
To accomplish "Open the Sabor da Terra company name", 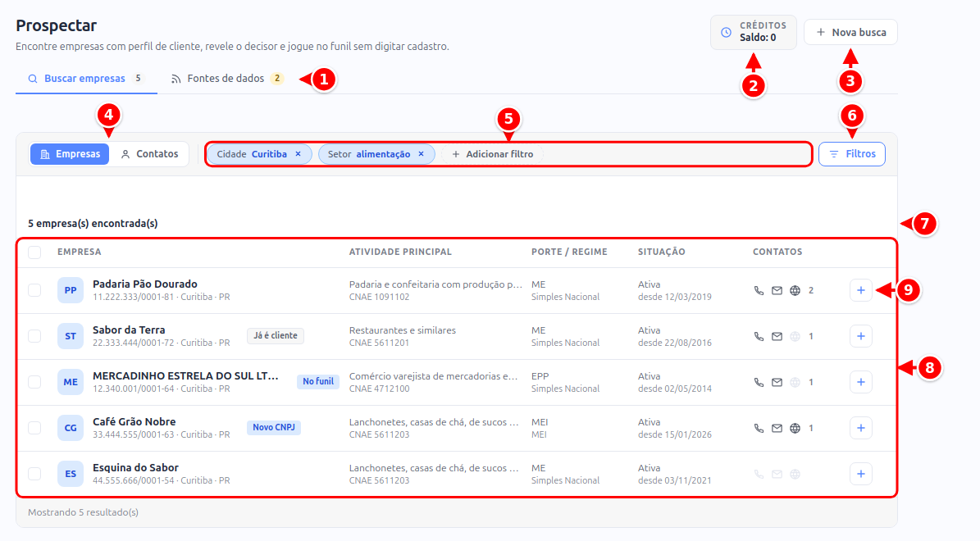I will 129,330.
